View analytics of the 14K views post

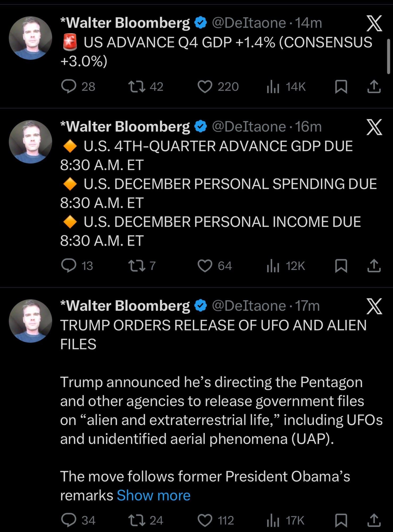tap(273, 87)
